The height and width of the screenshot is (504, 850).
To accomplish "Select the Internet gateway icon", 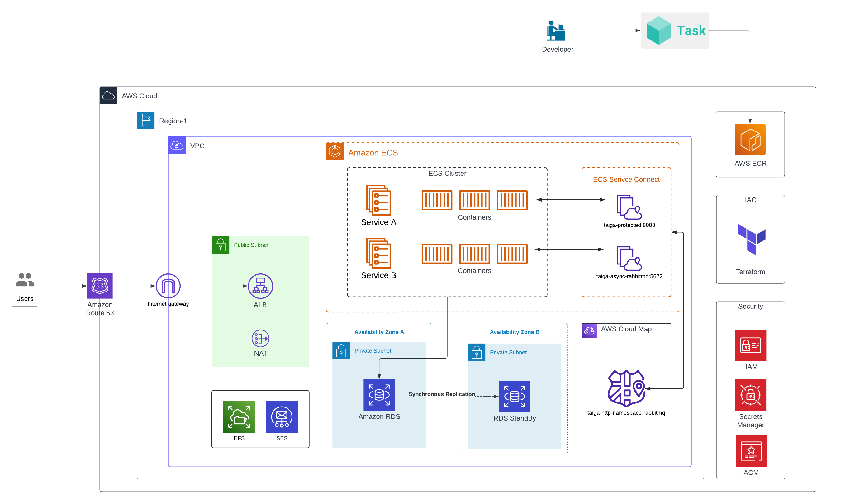I will (x=168, y=286).
